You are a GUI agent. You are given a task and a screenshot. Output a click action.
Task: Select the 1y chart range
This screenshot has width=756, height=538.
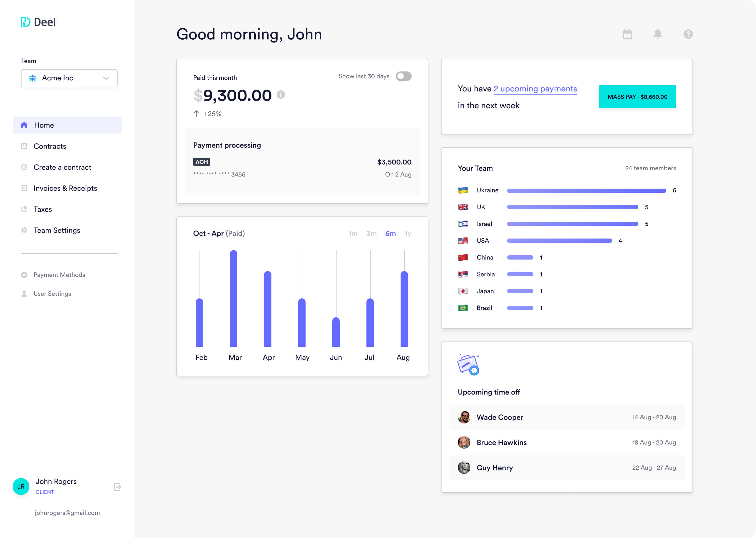click(408, 234)
